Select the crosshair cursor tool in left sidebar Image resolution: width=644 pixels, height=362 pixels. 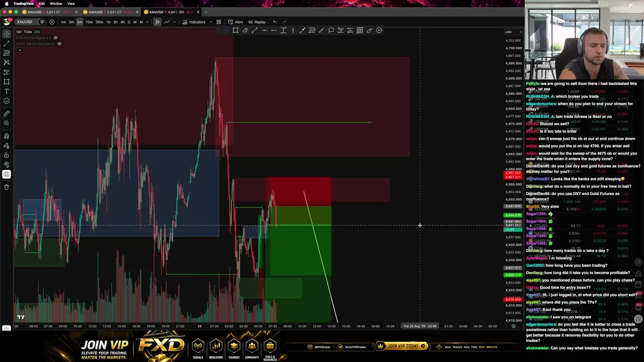7,34
